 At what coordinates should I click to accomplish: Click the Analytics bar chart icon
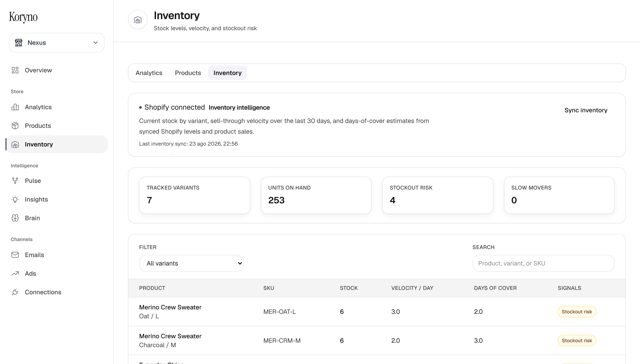coord(15,107)
